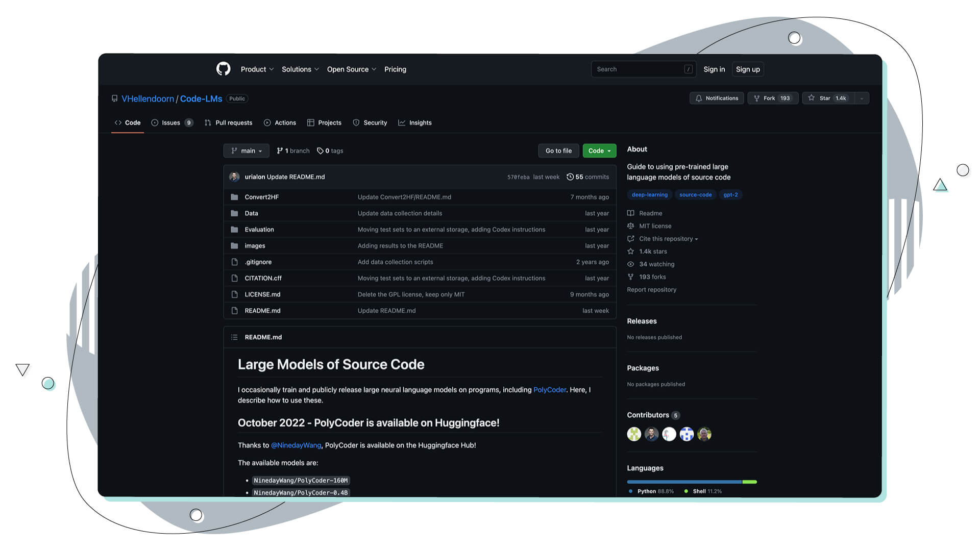
Task: Click the Go to file button
Action: 558,151
